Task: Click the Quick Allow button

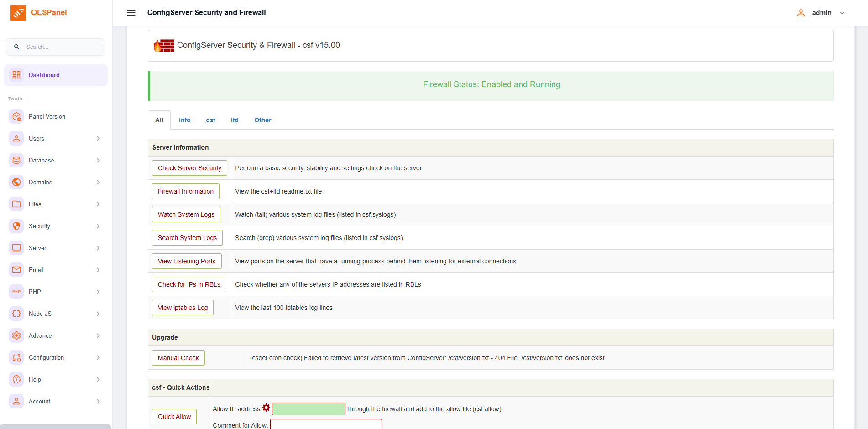Action: pyautogui.click(x=174, y=417)
